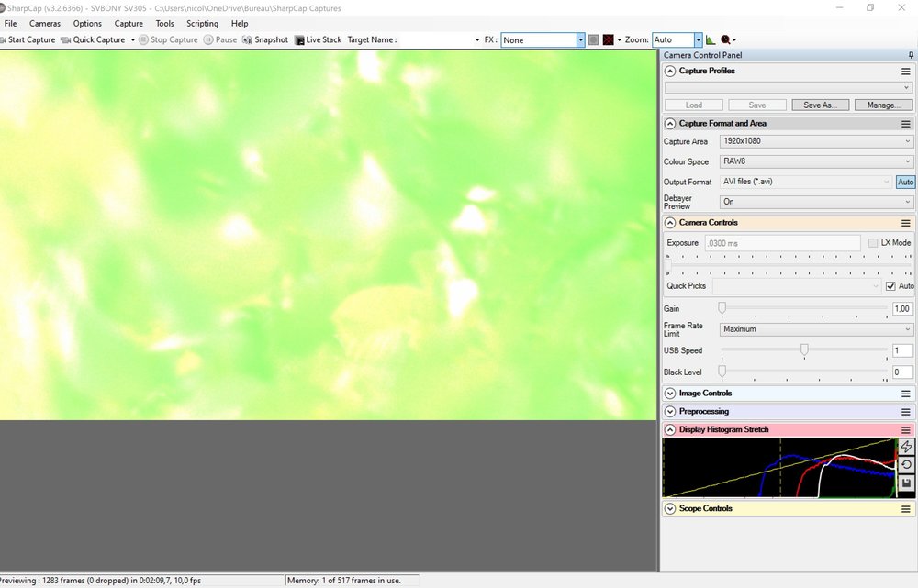
Task: Collapse the Camera Controls section
Action: (x=670, y=223)
